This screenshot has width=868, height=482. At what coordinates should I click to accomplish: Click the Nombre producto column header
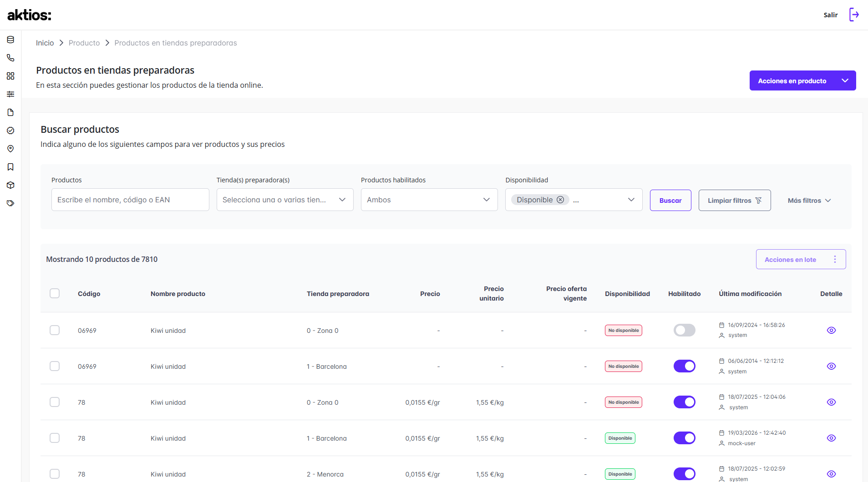[178, 294]
